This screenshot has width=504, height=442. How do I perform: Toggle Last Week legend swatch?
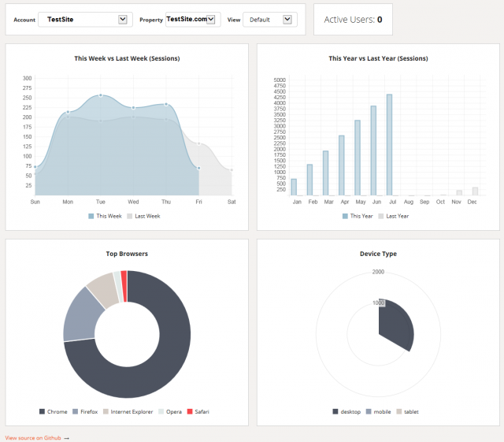point(129,216)
